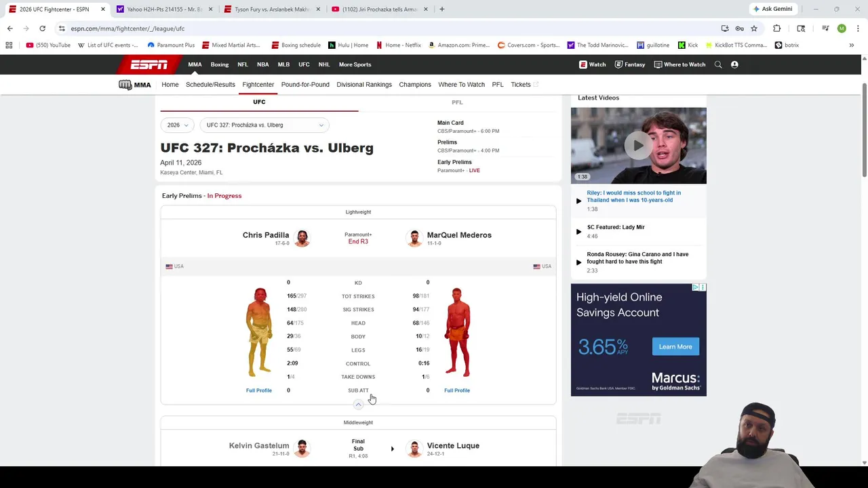Screen dimensions: 868x488
Task: Open the ESPN search magnifier icon
Action: click(x=718, y=64)
